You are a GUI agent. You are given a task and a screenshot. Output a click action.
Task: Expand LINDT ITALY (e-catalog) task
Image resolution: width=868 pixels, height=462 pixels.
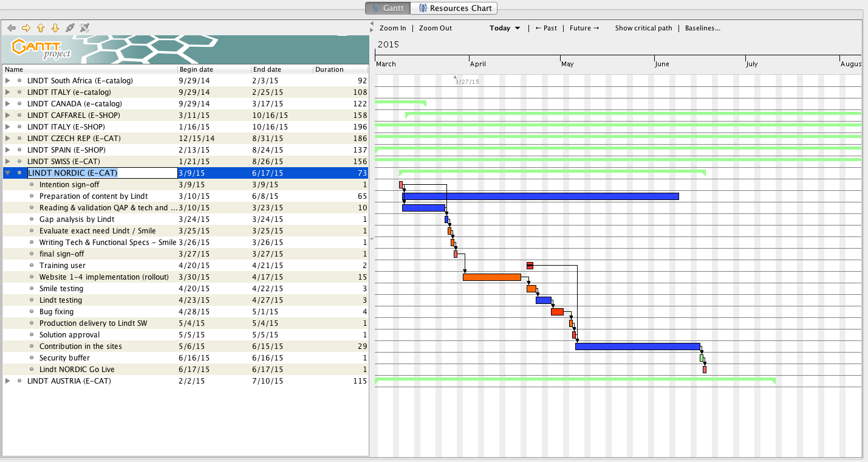tap(7, 92)
